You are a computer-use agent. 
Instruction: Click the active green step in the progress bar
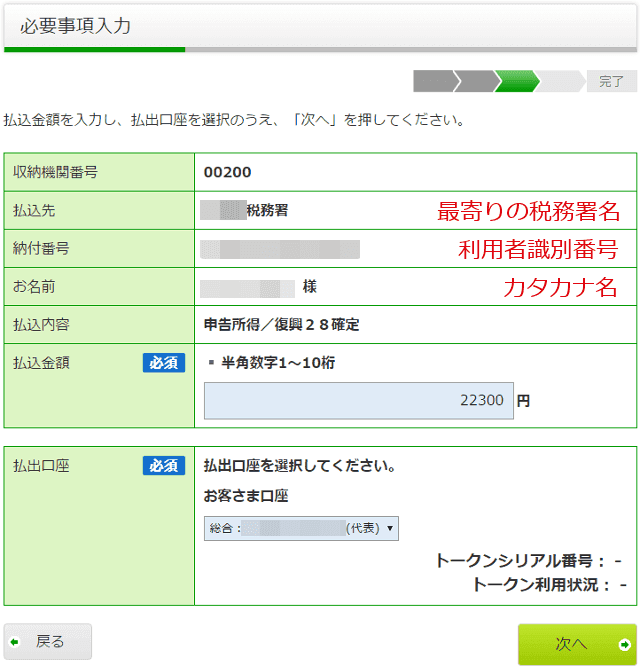coord(516,81)
